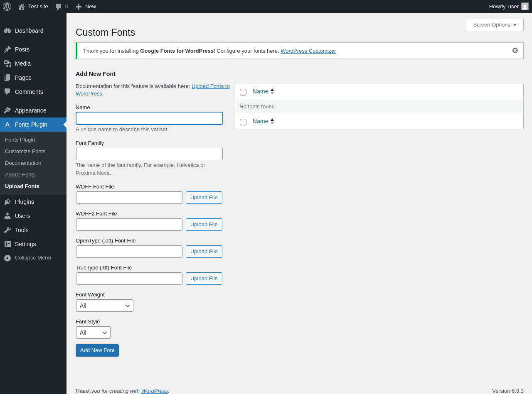The width and height of the screenshot is (532, 394).
Task: Open the Test site home icon
Action: (x=22, y=7)
